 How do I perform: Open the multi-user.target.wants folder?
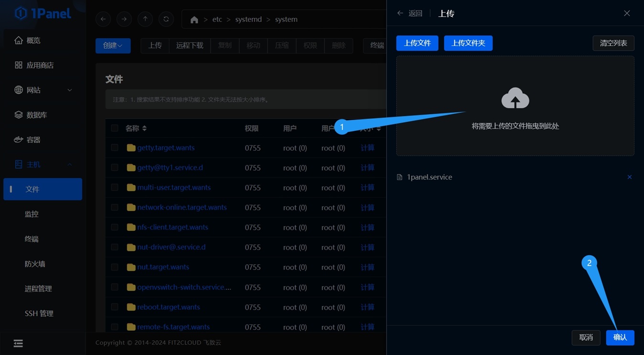tap(174, 188)
